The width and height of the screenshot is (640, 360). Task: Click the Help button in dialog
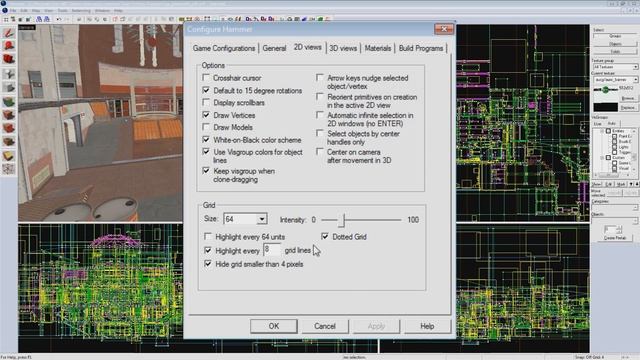click(x=427, y=326)
